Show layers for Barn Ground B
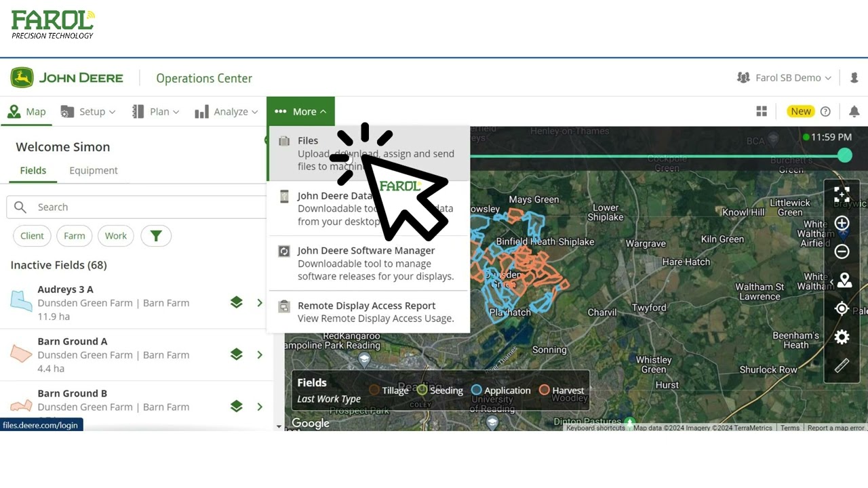 click(236, 407)
